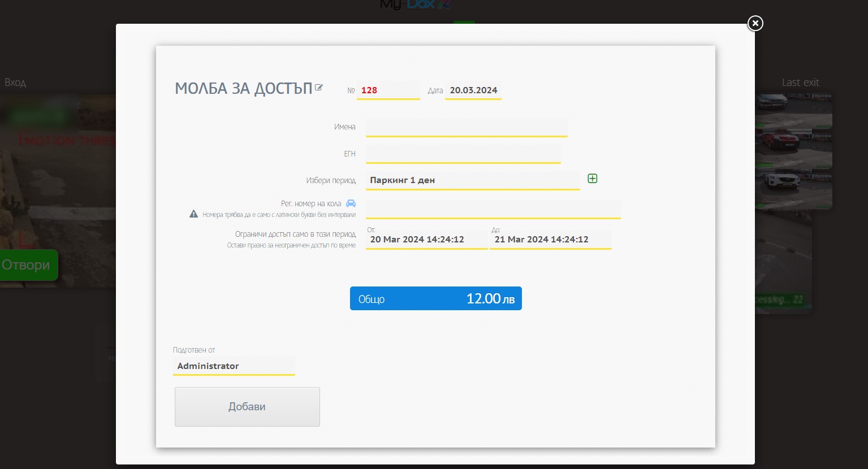This screenshot has height=469, width=868.
Task: Click the Добави button
Action: coord(247,407)
